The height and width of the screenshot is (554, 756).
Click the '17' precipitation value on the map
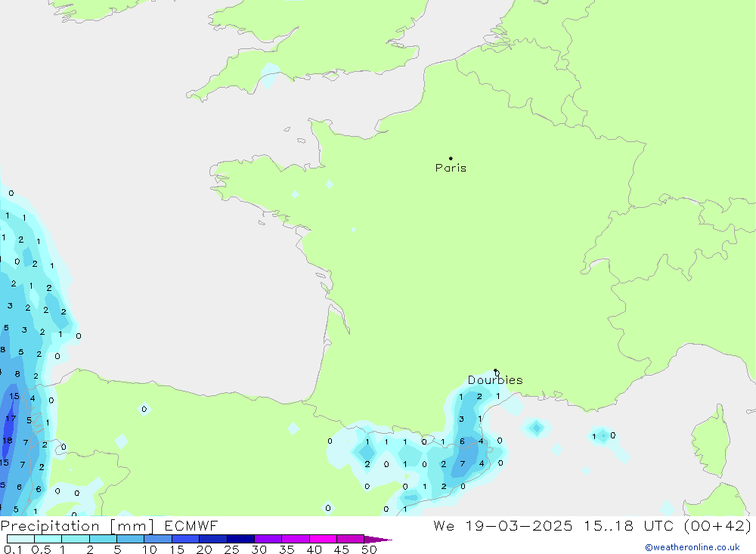(x=11, y=419)
